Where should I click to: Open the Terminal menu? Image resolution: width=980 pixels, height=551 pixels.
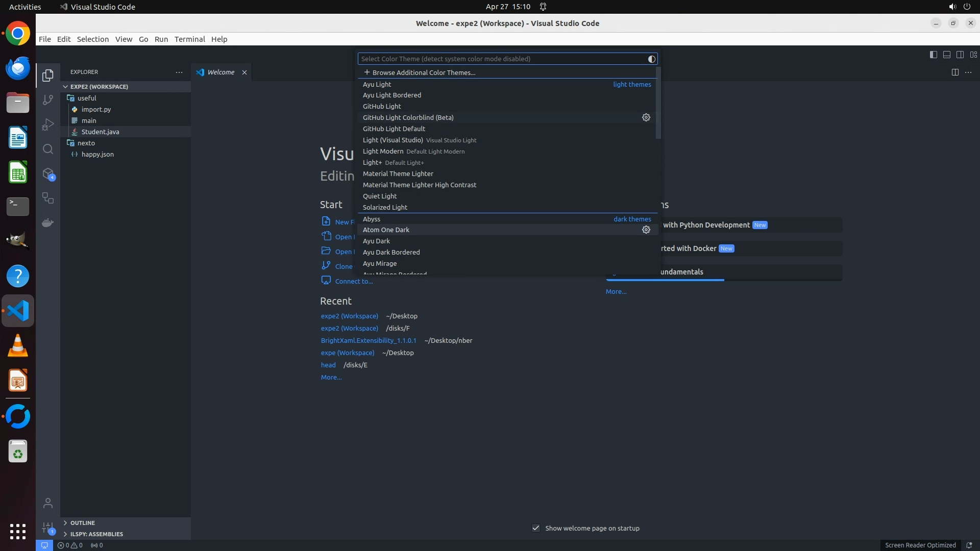pos(189,39)
